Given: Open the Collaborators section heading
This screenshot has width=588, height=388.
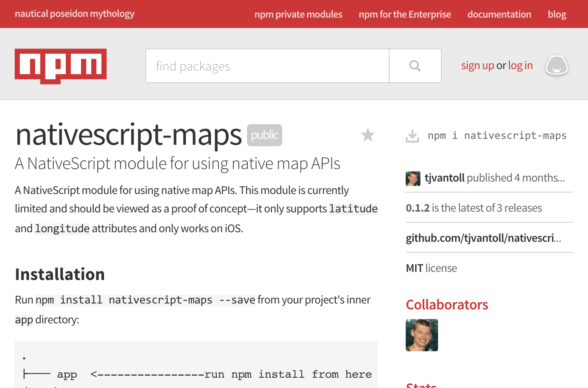Looking at the screenshot, I should (447, 305).
